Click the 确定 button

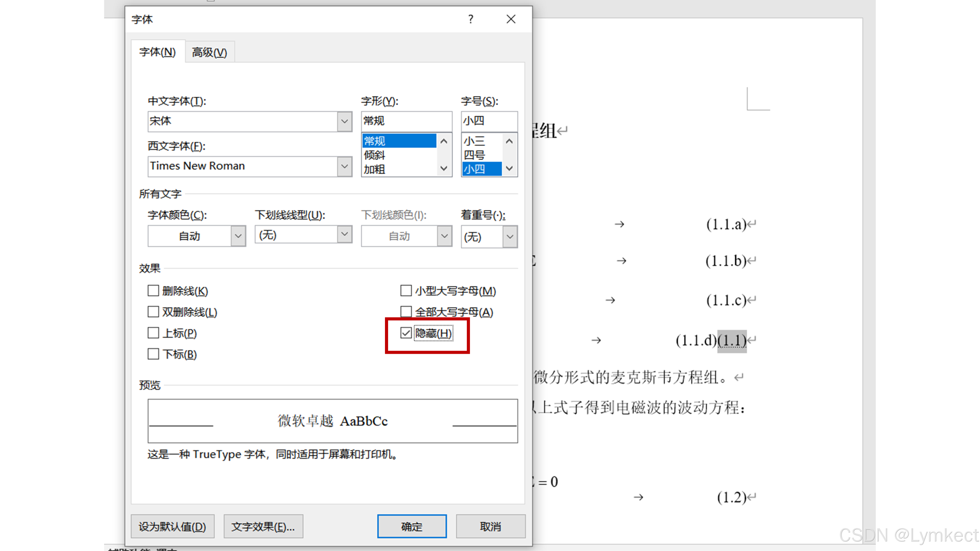click(412, 527)
